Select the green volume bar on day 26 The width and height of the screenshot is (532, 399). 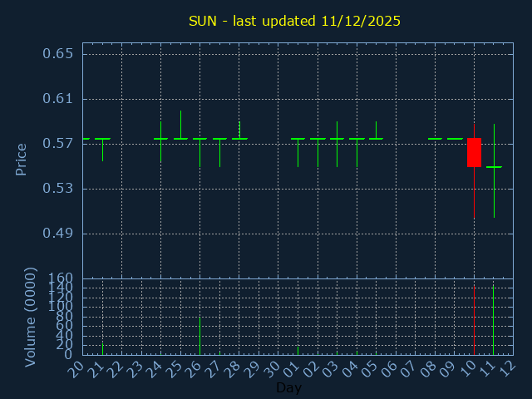[x=199, y=335]
